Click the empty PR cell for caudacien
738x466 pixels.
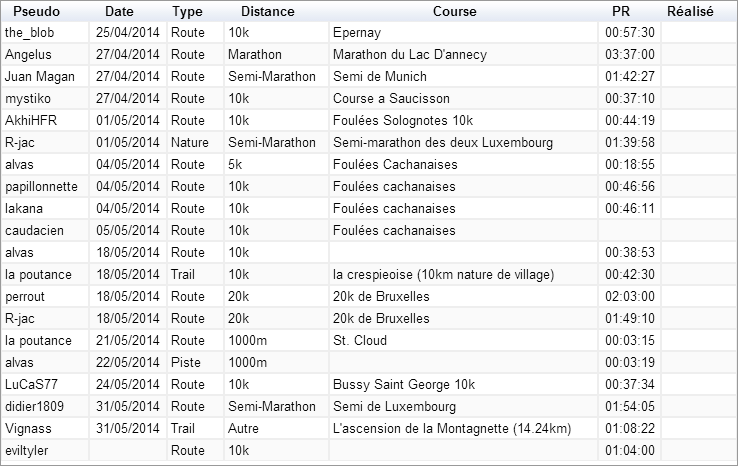(629, 231)
